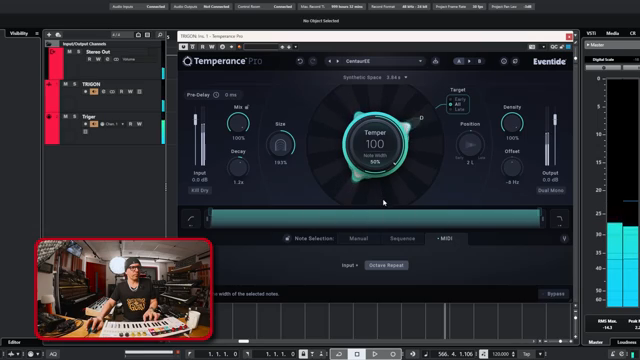This screenshot has width=640, height=360.
Task: Mute the TRIGON track
Action: (65, 84)
